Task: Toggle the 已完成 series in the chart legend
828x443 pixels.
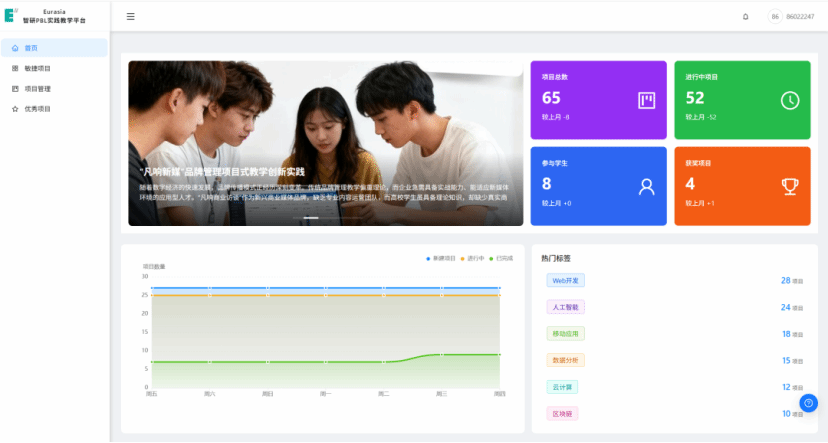Action: [502, 258]
